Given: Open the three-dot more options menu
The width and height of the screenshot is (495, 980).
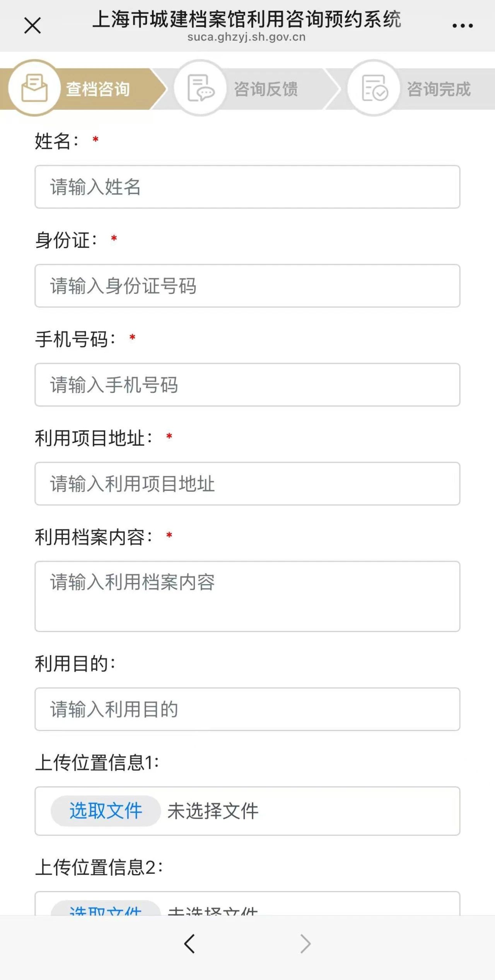Looking at the screenshot, I should [463, 26].
